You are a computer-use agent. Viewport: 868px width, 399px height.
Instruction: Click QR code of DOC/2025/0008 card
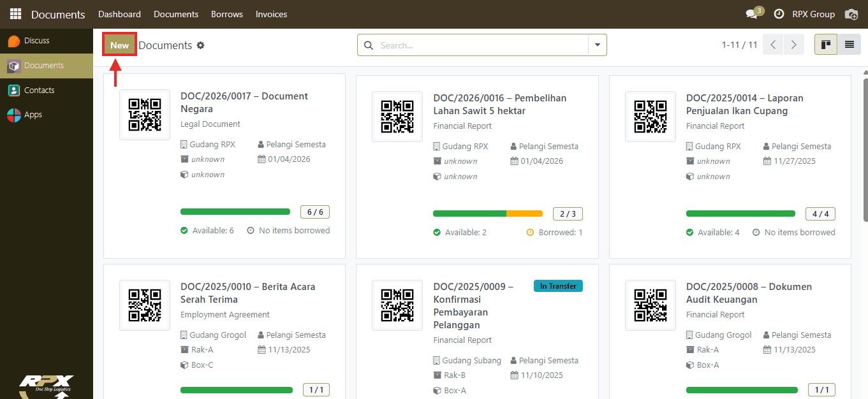(651, 305)
